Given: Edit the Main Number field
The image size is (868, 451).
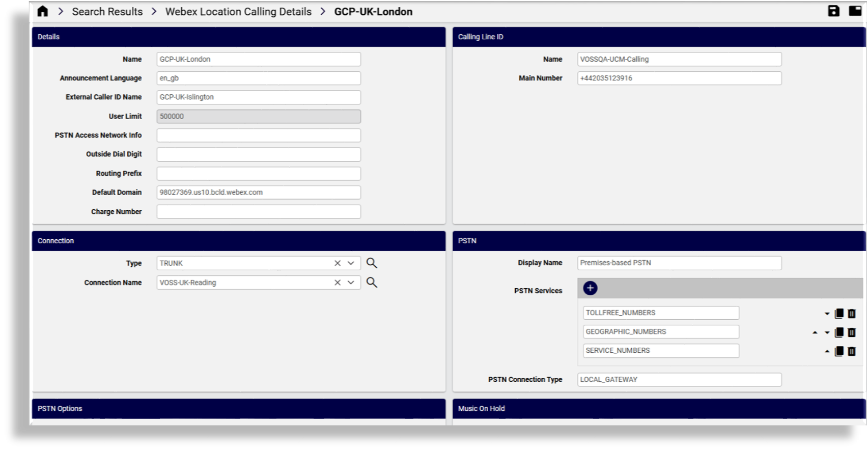Looking at the screenshot, I should pos(679,78).
